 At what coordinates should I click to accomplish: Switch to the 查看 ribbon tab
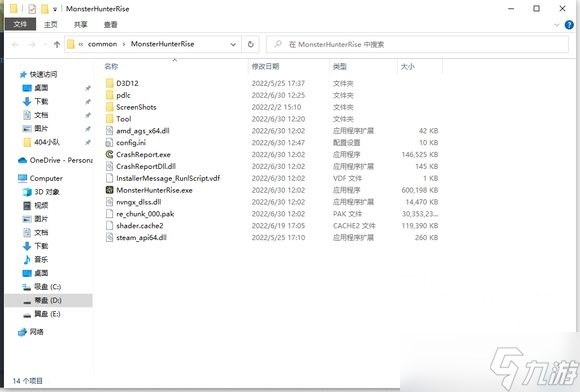pyautogui.click(x=111, y=24)
